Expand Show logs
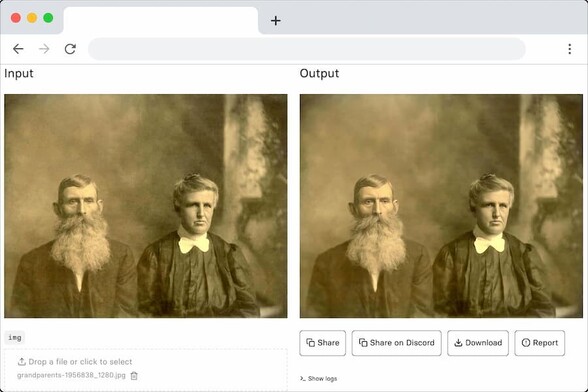Image resolution: width=588 pixels, height=392 pixels. [318, 378]
